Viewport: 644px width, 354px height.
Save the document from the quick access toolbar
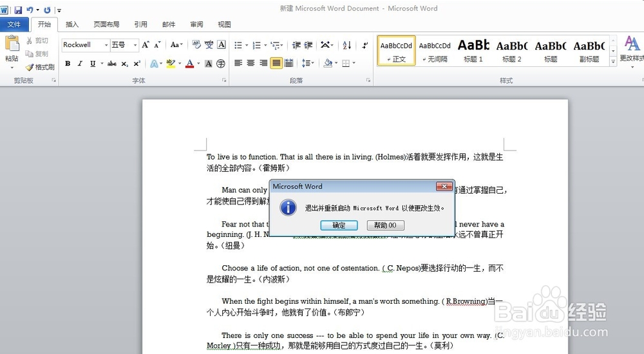pyautogui.click(x=18, y=10)
